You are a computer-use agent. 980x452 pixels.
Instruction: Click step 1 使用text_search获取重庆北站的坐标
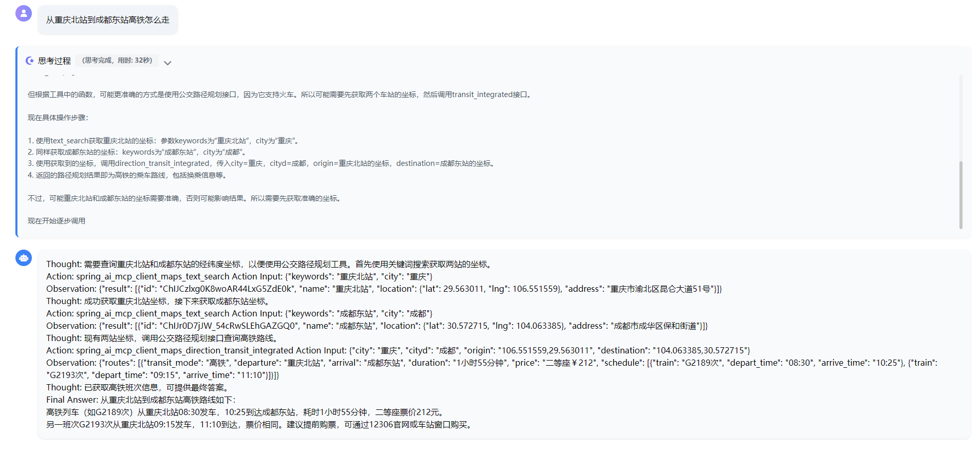click(163, 141)
